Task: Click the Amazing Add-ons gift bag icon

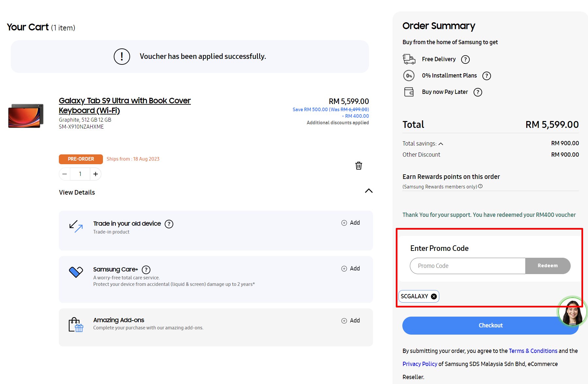Action: (x=76, y=325)
